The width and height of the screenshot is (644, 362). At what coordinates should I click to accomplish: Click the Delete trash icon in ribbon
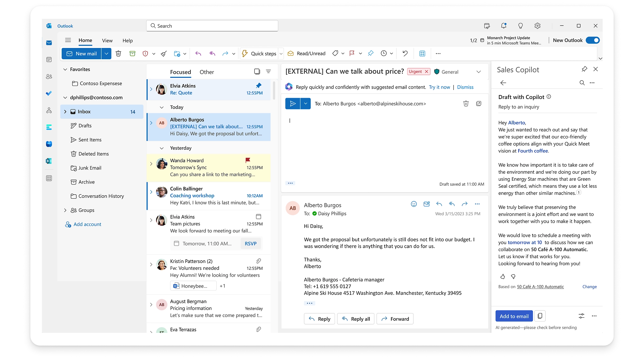(x=118, y=53)
